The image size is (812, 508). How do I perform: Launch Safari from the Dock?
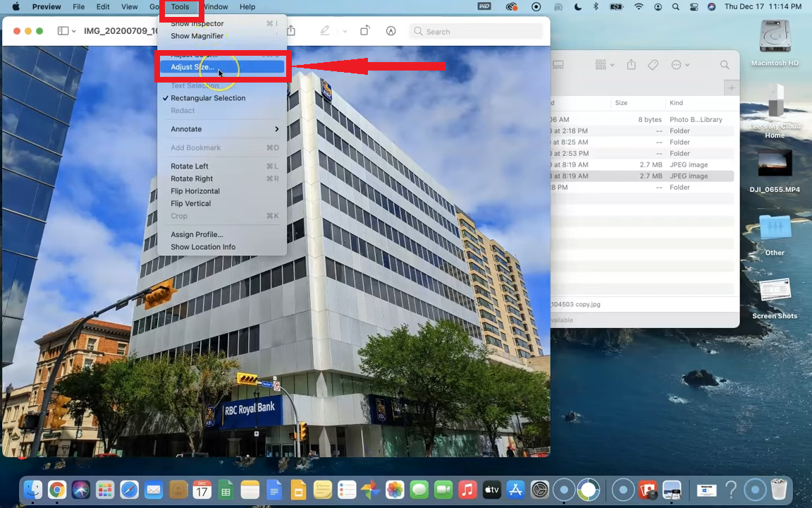129,490
